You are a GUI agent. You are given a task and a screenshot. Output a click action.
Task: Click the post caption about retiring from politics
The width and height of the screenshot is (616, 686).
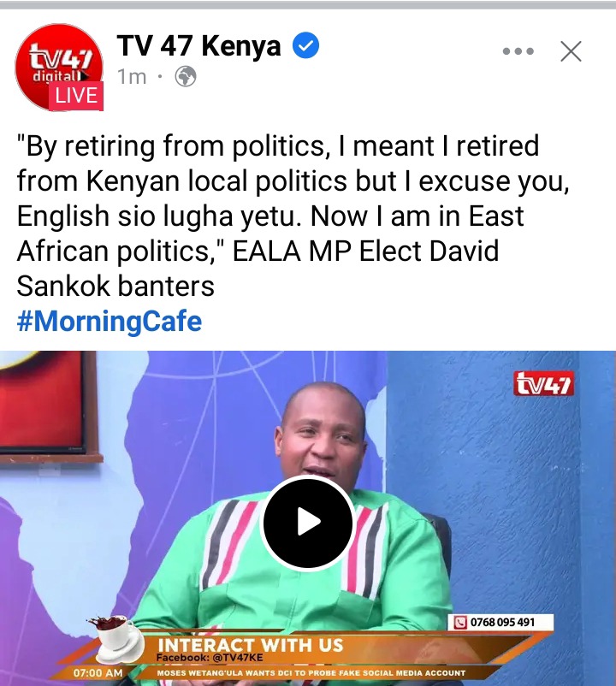click(x=293, y=216)
